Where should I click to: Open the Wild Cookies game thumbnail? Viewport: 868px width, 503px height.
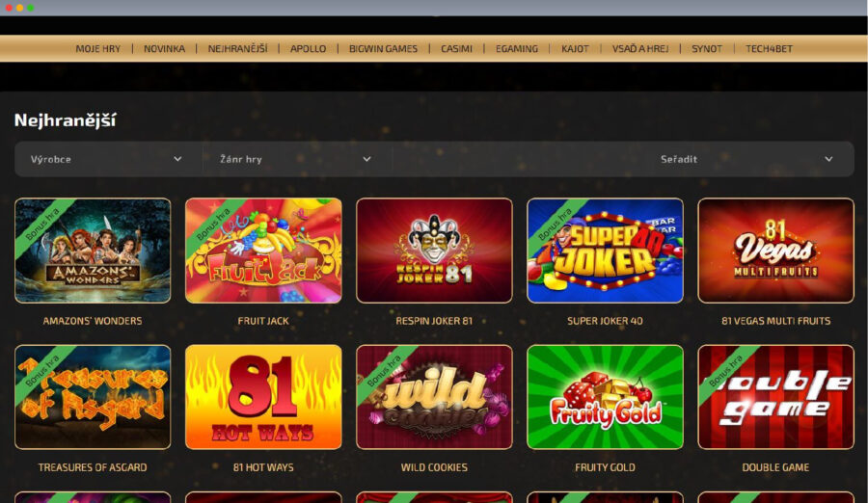tap(434, 397)
